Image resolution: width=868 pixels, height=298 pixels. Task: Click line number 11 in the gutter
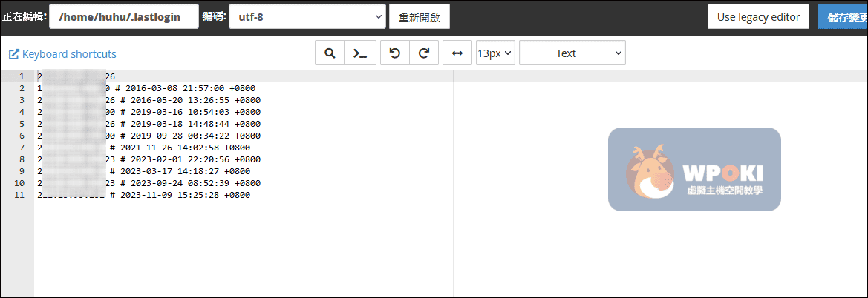pyautogui.click(x=20, y=195)
